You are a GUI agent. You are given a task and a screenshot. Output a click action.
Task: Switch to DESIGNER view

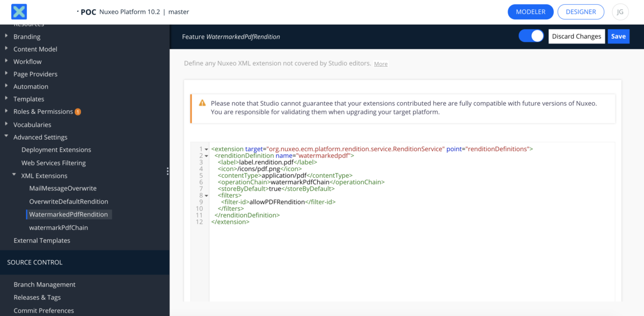point(581,11)
